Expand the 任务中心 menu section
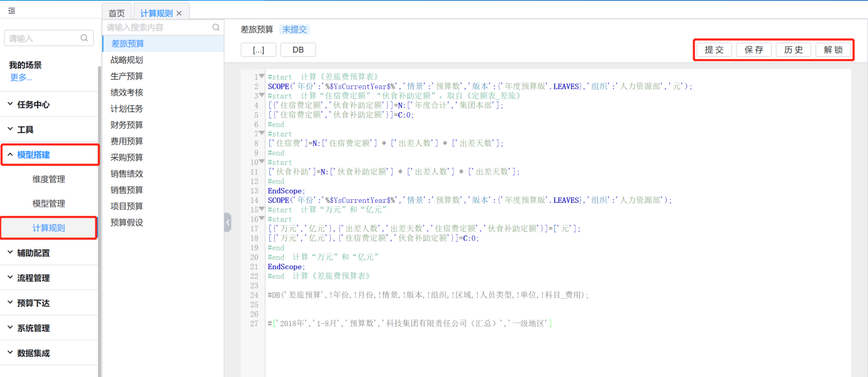Image resolution: width=868 pixels, height=377 pixels. click(x=33, y=105)
